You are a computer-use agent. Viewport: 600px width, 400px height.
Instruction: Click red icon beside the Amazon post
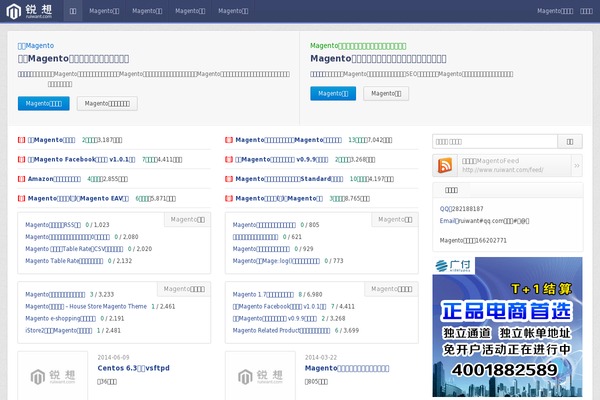pos(22,179)
